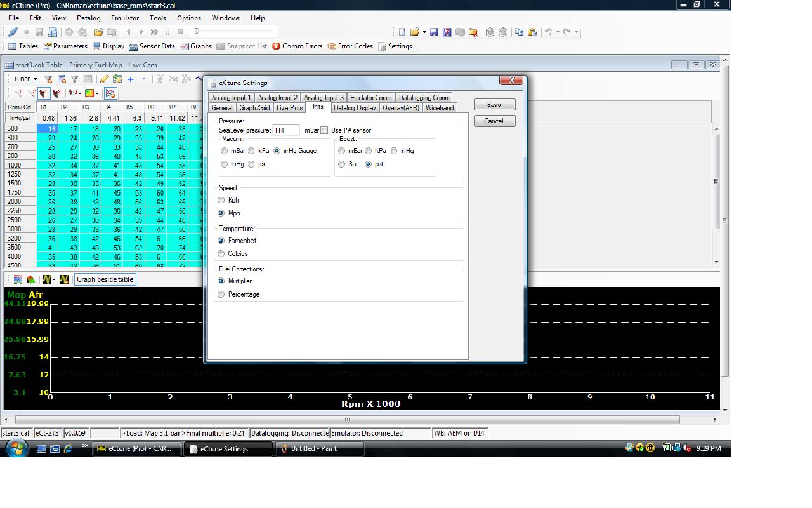The width and height of the screenshot is (812, 508).
Task: Open the Tuner dropdown in the table window
Action: [25, 79]
